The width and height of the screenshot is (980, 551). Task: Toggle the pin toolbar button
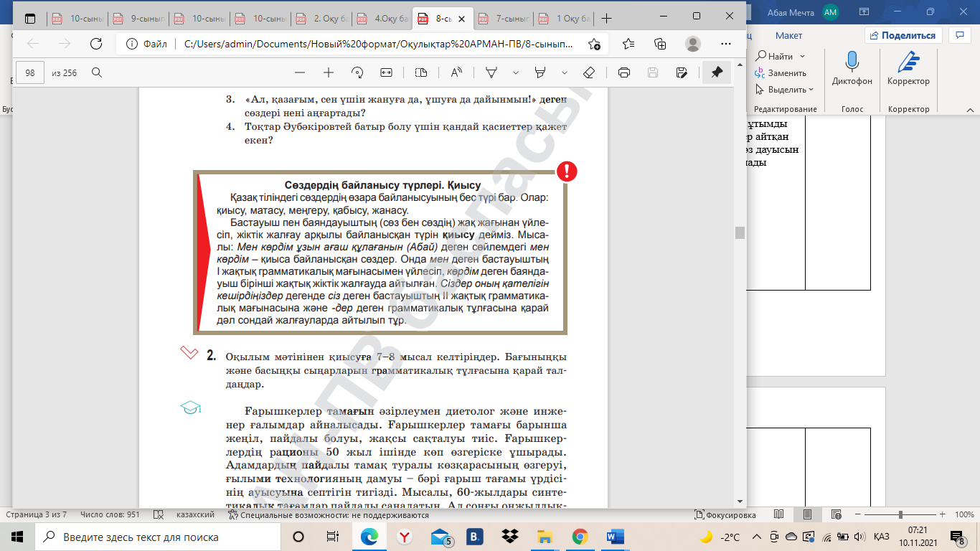coord(716,72)
